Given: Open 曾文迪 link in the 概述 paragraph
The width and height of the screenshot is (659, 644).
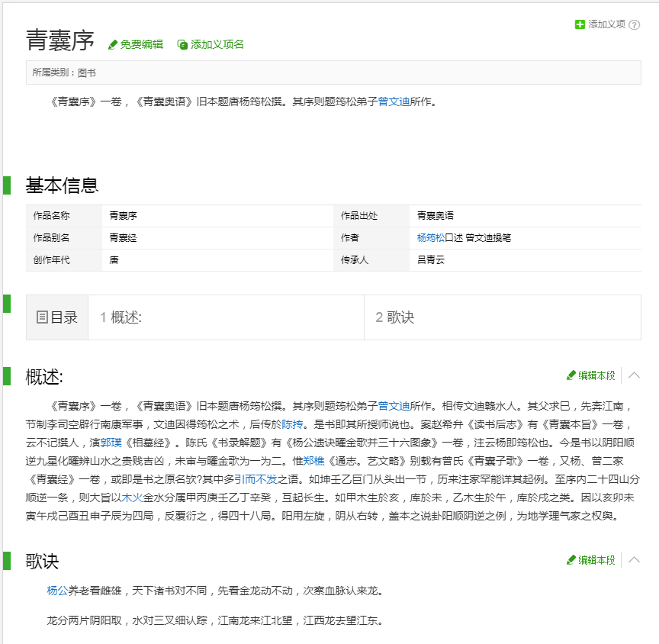Looking at the screenshot, I should (394, 406).
